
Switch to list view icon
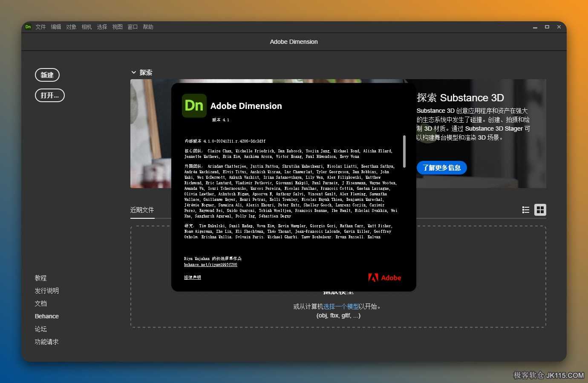tap(526, 210)
